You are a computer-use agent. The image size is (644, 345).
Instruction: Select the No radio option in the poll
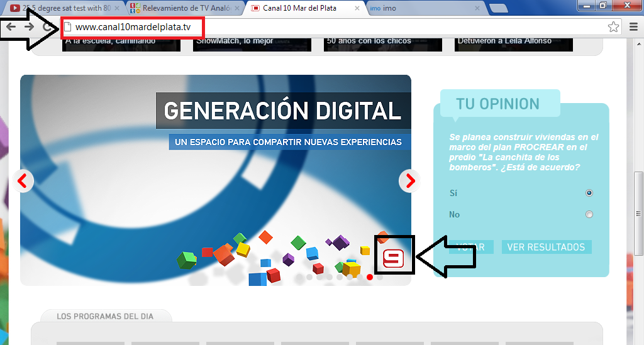[589, 214]
